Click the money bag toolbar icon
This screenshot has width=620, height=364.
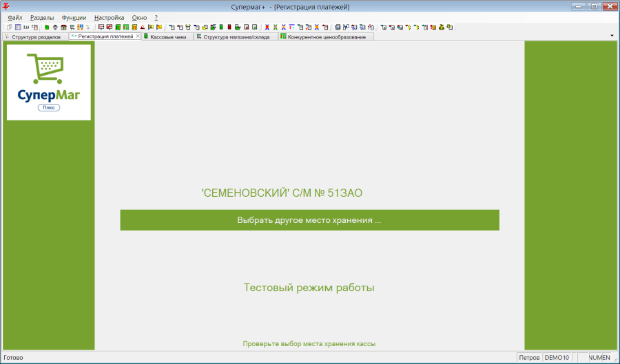pos(442,28)
